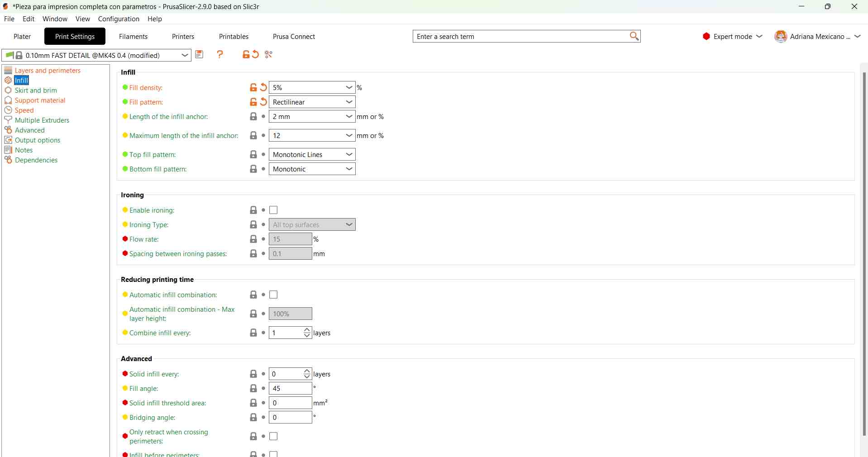Click the Fill density label link
This screenshot has width=868, height=457.
(x=146, y=88)
